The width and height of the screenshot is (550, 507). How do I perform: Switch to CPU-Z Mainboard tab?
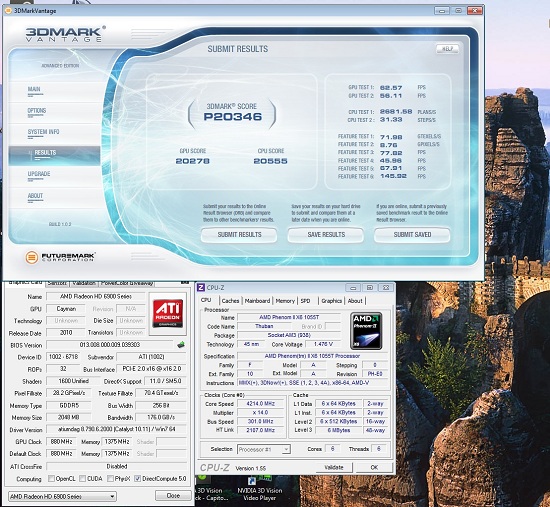(x=257, y=301)
